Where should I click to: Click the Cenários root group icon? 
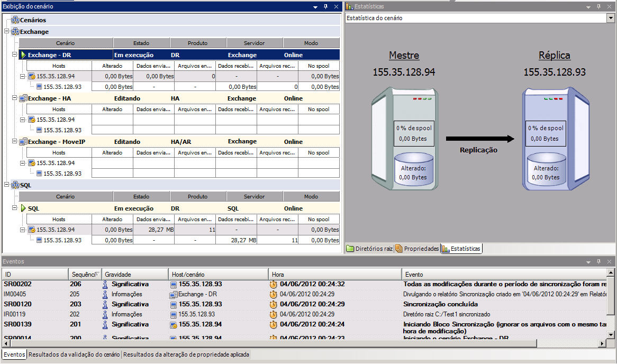click(15, 20)
